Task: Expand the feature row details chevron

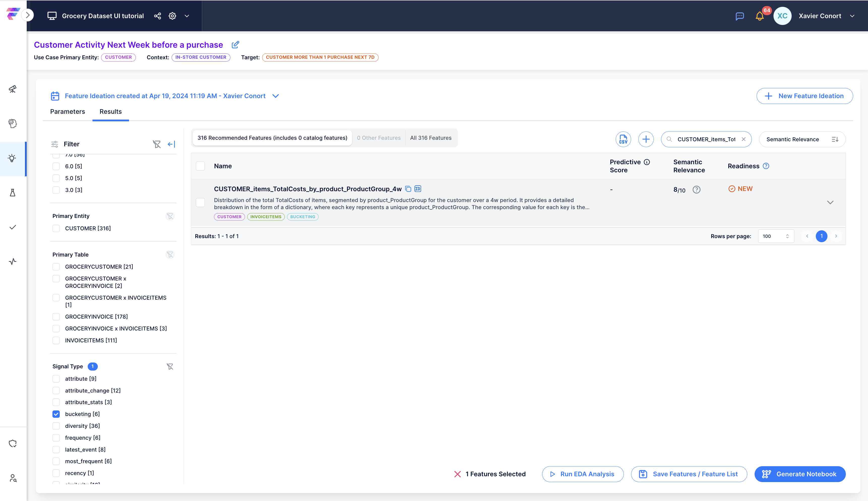Action: 830,202
